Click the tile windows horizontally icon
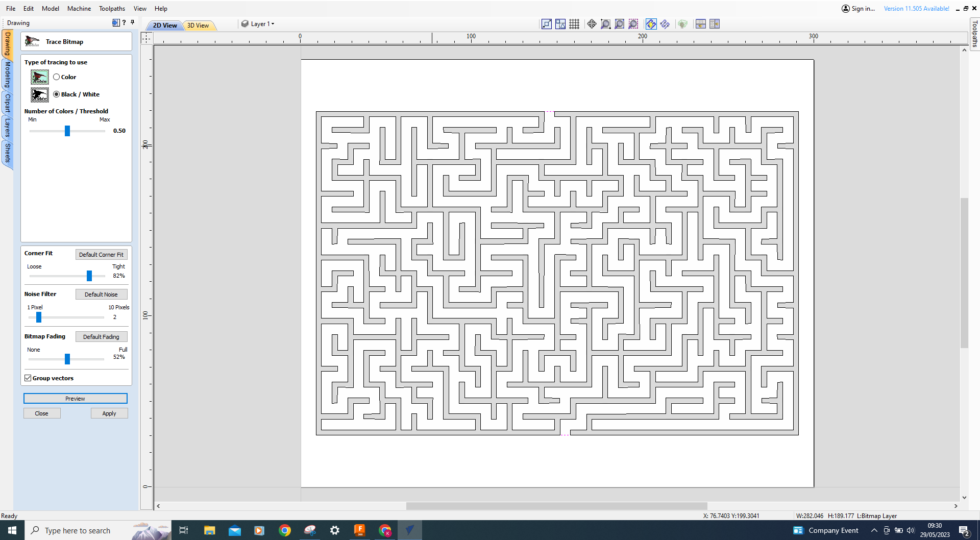This screenshot has width=980, height=540. point(700,24)
